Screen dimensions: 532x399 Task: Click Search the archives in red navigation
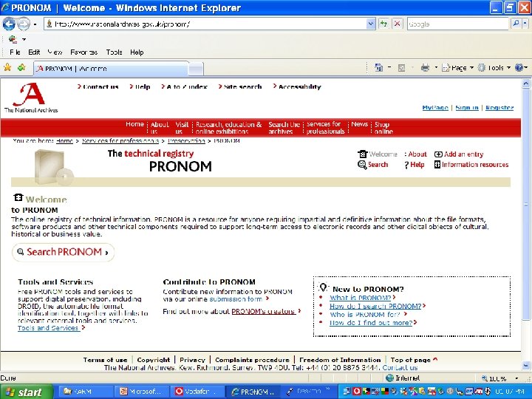pyautogui.click(x=284, y=128)
